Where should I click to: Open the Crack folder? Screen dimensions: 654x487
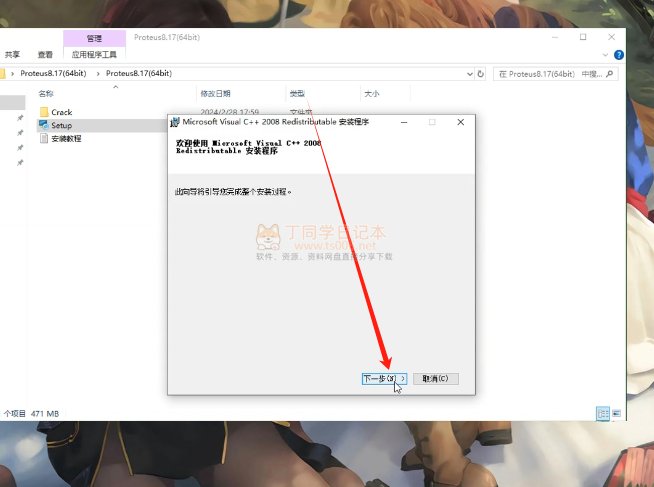pyautogui.click(x=61, y=112)
